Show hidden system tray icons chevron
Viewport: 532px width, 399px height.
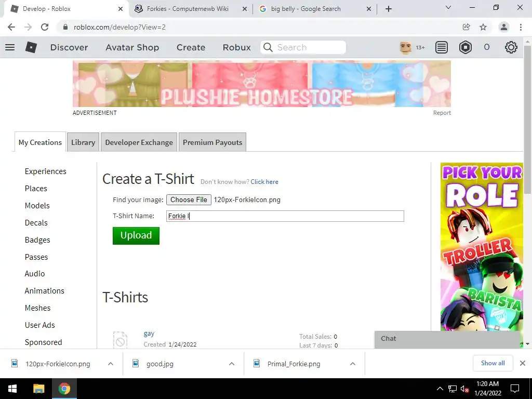[x=440, y=389]
